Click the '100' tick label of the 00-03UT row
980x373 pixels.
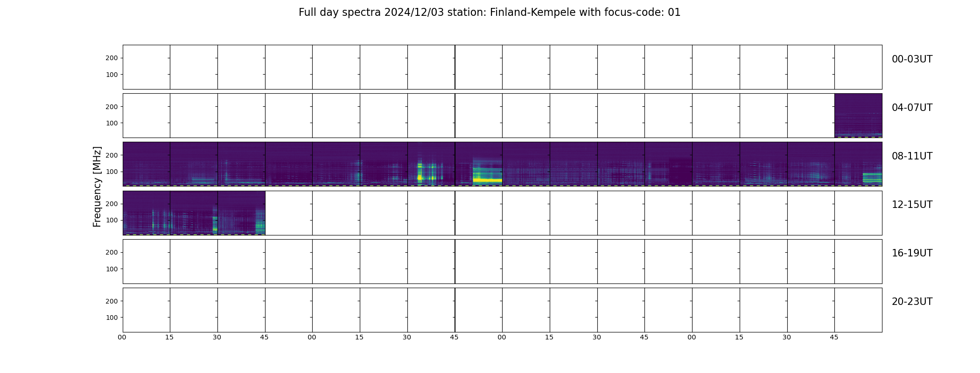coord(112,75)
